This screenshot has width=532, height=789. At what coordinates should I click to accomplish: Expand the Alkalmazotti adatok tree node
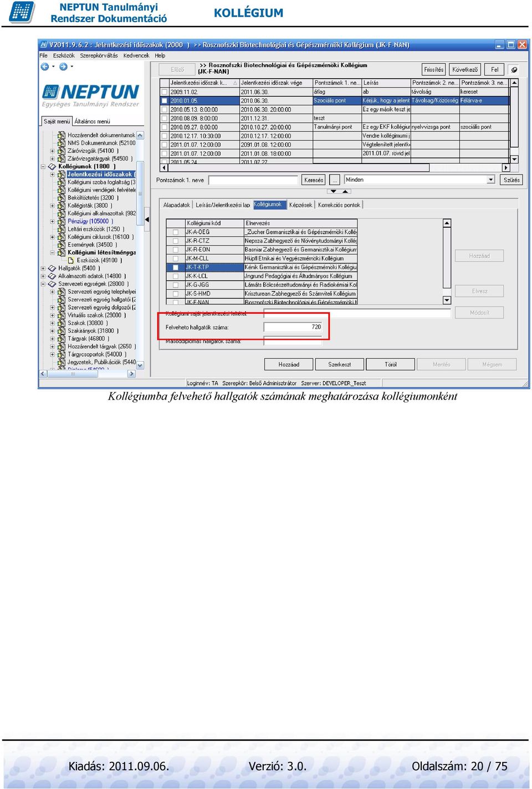tap(43, 276)
